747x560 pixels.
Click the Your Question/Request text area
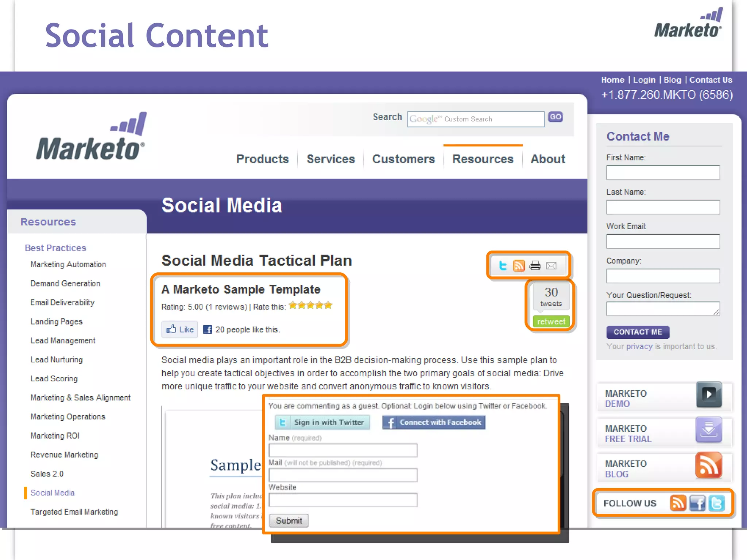(663, 309)
